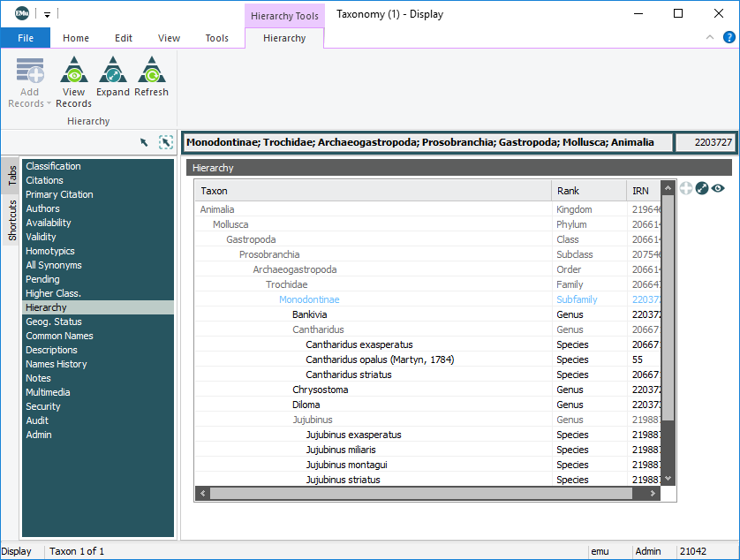Screen dimensions: 740x560
Task: Click the expand arrows icon beside the grid
Action: pyautogui.click(x=702, y=188)
